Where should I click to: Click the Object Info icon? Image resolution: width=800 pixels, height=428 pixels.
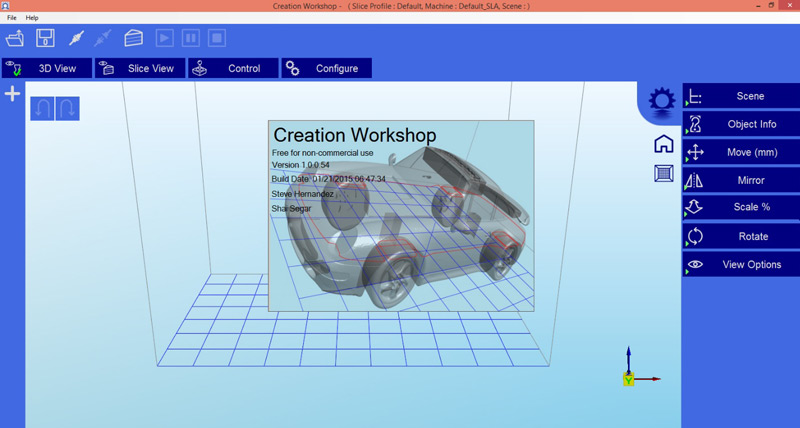pos(695,124)
